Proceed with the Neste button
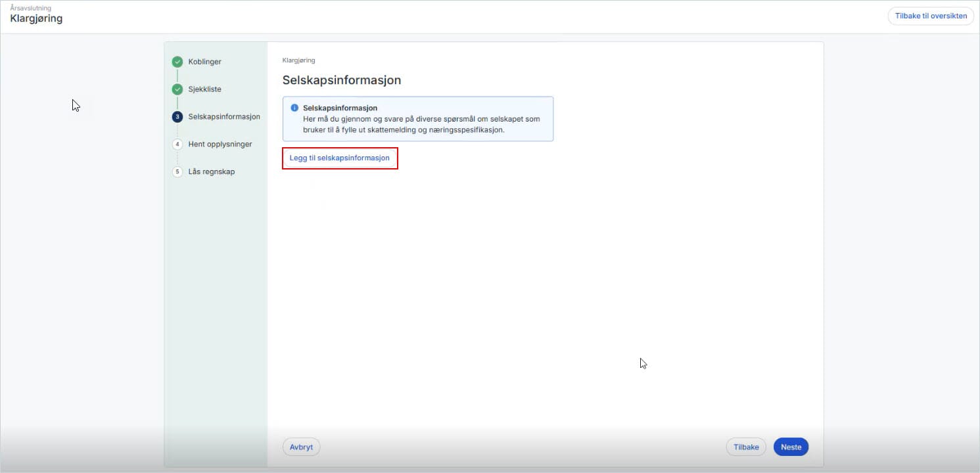Viewport: 980px width, 473px height. pos(791,447)
